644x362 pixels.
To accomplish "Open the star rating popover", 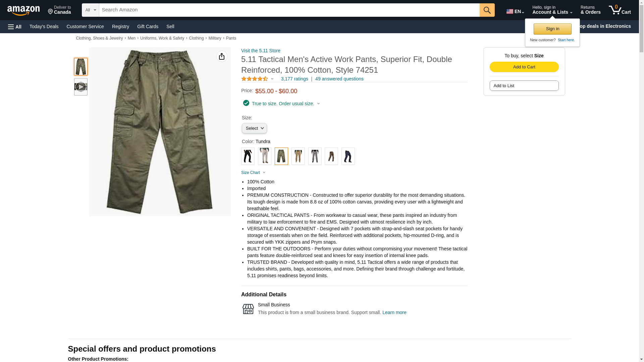I will pyautogui.click(x=257, y=79).
